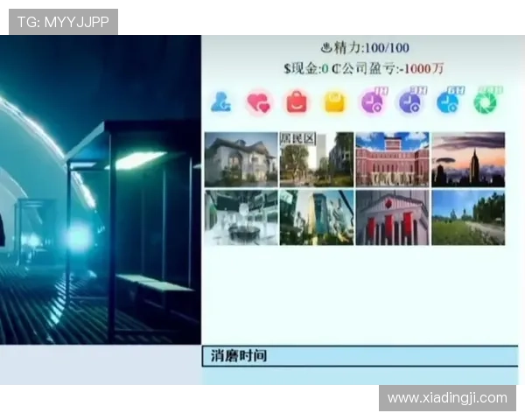Select the villa house location thumbnail
The image size is (525, 420).
[x=241, y=159]
